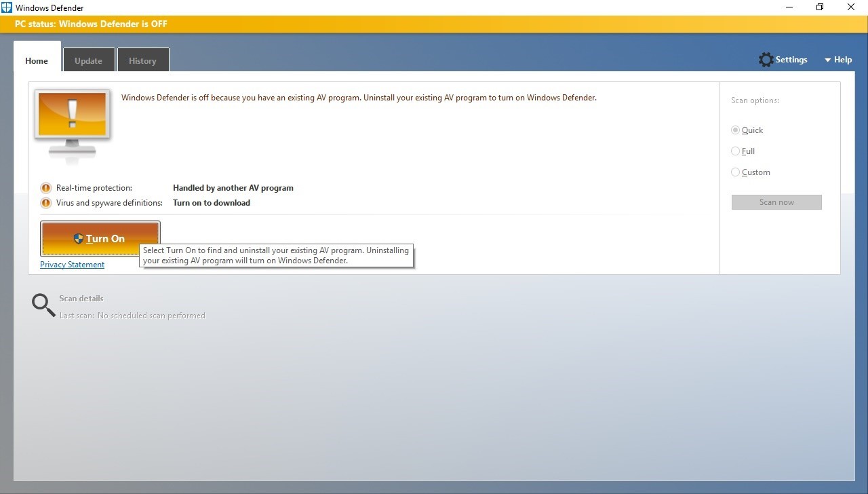This screenshot has height=494, width=868.
Task: Click the Scan now button
Action: pyautogui.click(x=776, y=202)
